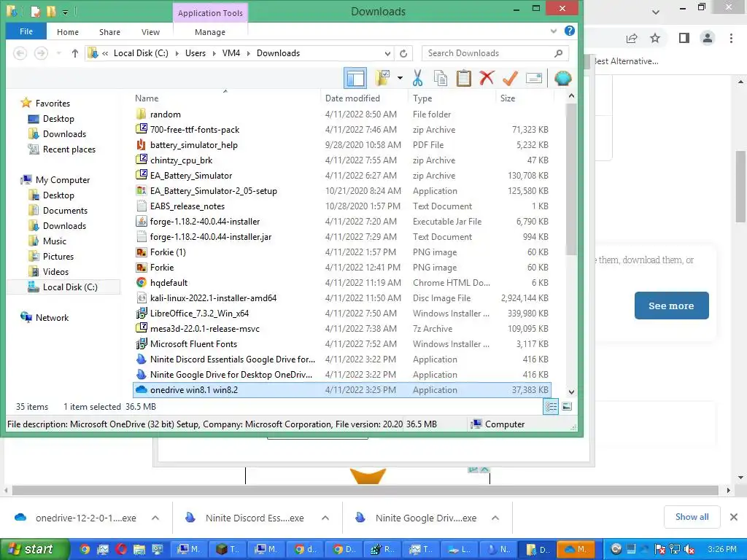This screenshot has height=560, width=747.
Task: Open Documents under My Computer
Action: [65, 211]
